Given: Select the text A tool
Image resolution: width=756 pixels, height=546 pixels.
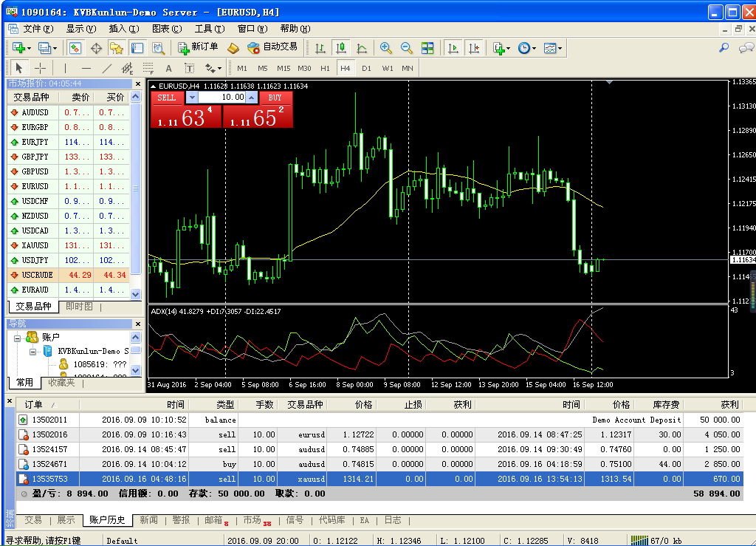Looking at the screenshot, I should tap(168, 68).
